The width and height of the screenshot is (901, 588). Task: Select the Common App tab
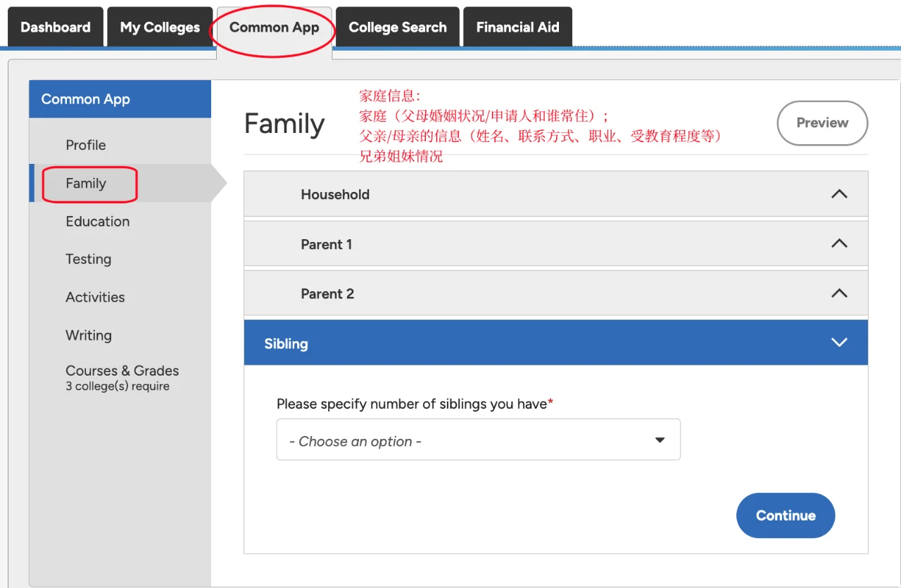tap(274, 27)
